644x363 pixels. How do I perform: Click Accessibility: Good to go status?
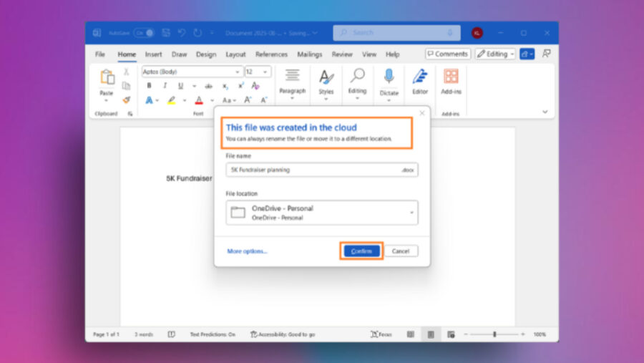(283, 334)
